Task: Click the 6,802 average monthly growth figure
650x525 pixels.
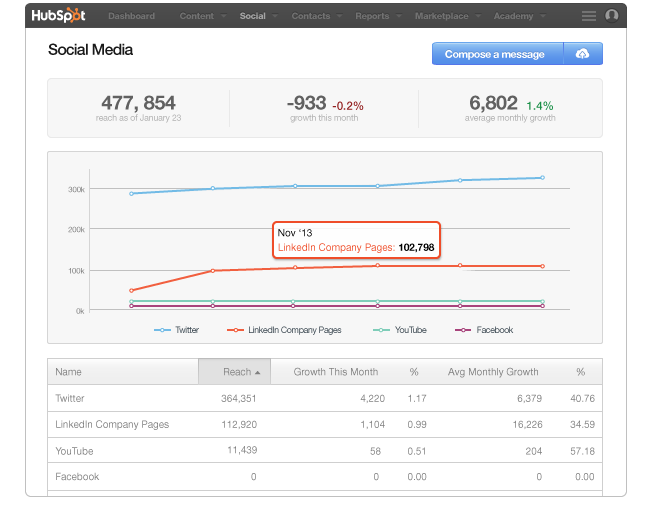Action: pyautogui.click(x=493, y=103)
